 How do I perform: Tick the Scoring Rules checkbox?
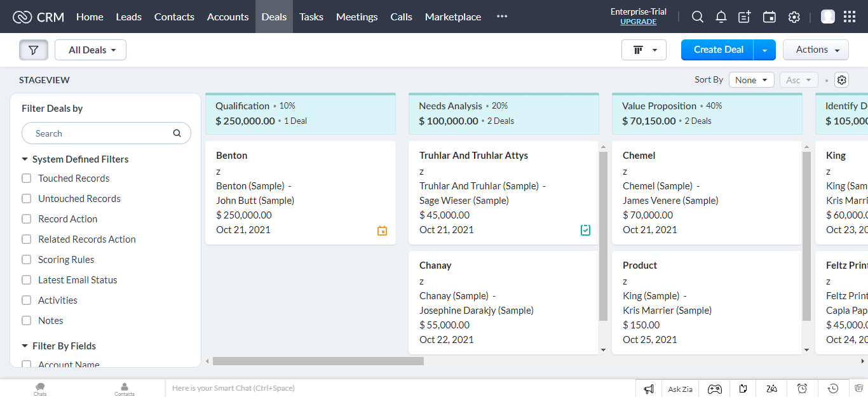[x=27, y=260]
